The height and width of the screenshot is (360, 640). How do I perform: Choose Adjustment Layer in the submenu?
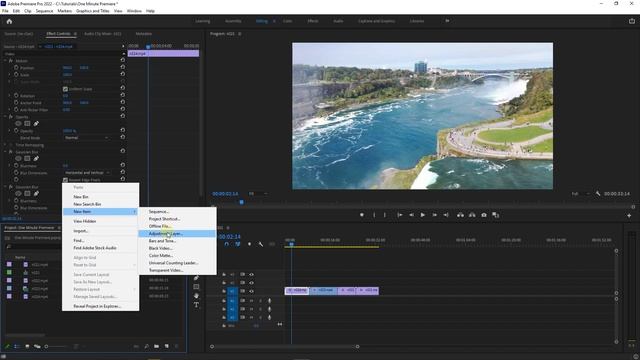(177, 233)
